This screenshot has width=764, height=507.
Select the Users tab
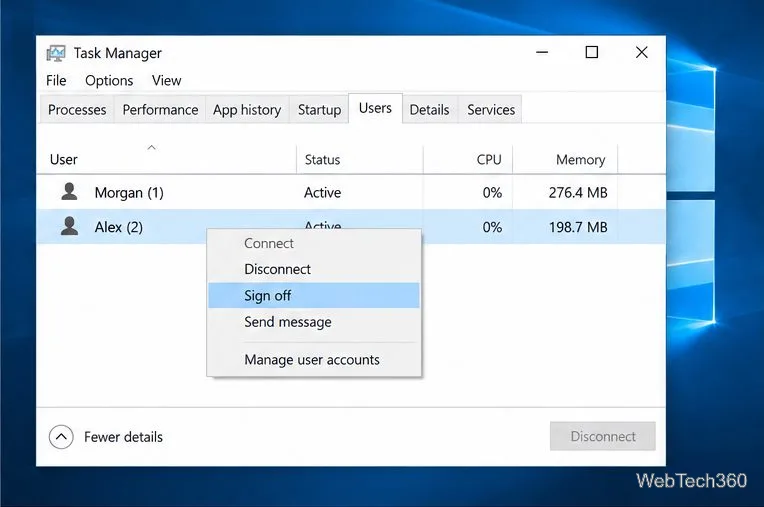click(x=375, y=108)
